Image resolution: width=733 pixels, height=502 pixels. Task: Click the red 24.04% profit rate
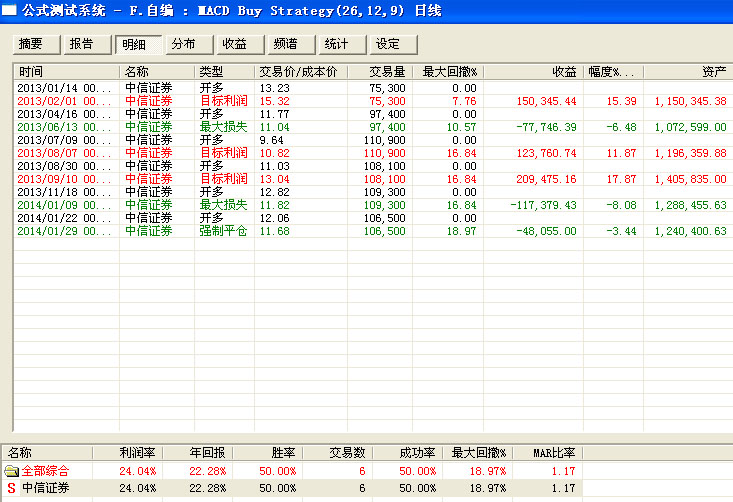(137, 471)
